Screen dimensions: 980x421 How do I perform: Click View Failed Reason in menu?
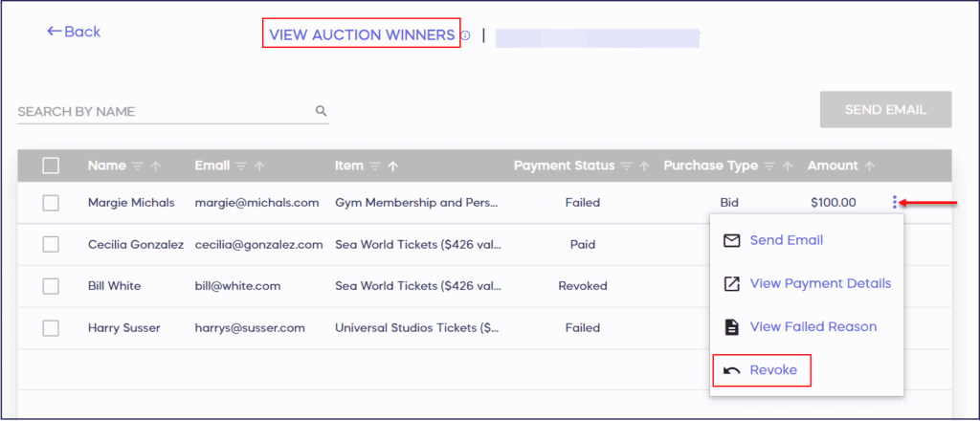tap(813, 326)
